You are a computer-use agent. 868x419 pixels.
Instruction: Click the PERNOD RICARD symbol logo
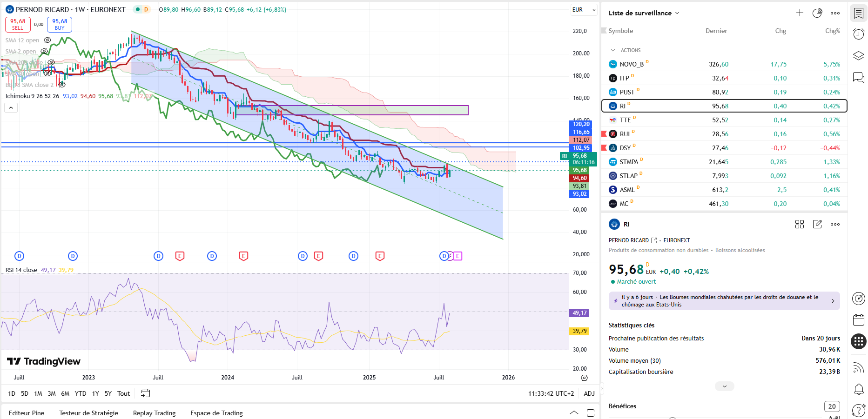coord(9,9)
